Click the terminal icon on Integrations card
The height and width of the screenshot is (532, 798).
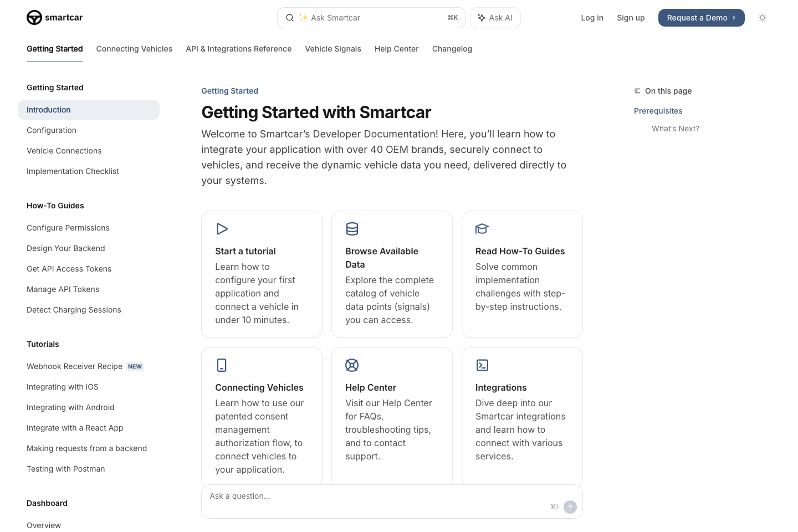pyautogui.click(x=482, y=365)
